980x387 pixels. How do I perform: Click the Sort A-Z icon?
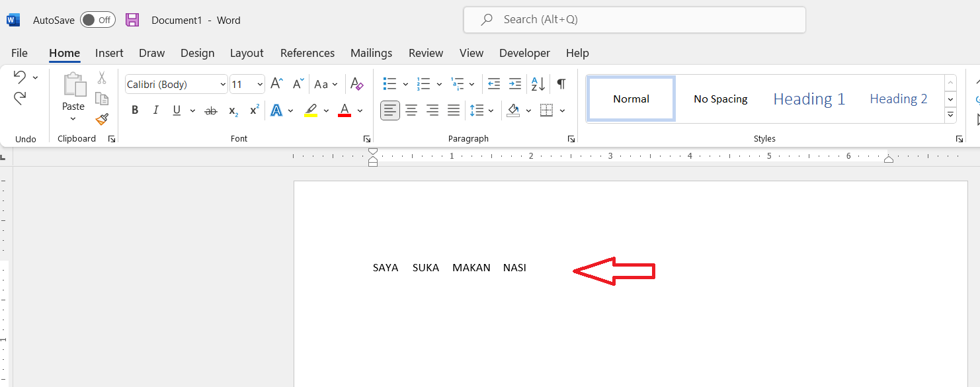[x=538, y=84]
